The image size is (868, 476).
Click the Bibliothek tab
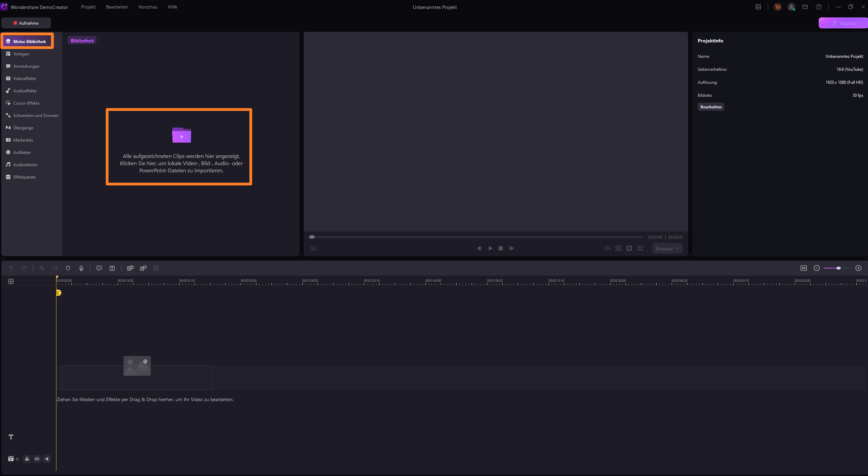point(82,41)
